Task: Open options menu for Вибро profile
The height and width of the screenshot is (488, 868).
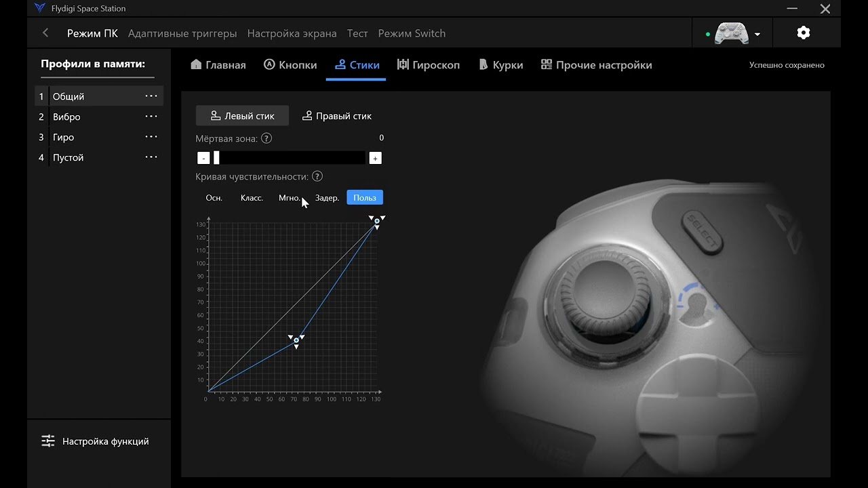Action: pos(151,117)
